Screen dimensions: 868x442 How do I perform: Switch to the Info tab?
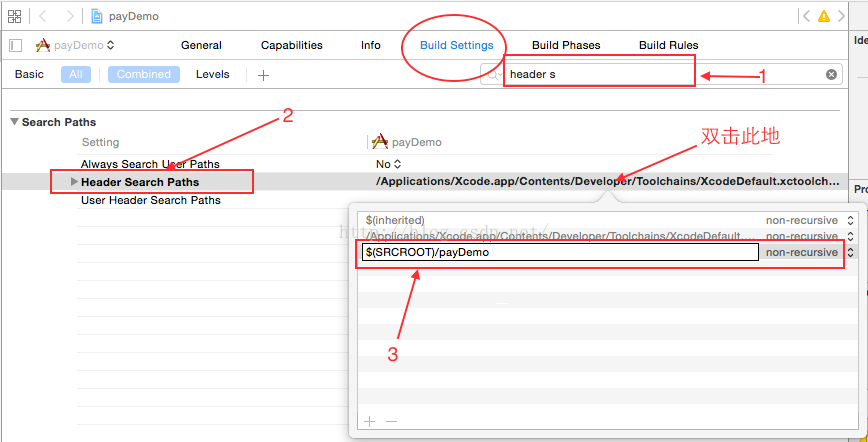pyautogui.click(x=371, y=45)
